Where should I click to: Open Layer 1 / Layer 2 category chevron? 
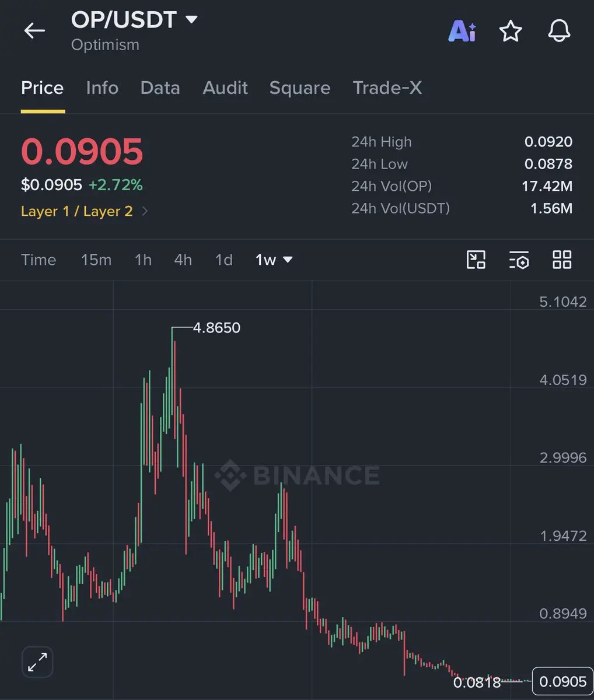click(145, 211)
